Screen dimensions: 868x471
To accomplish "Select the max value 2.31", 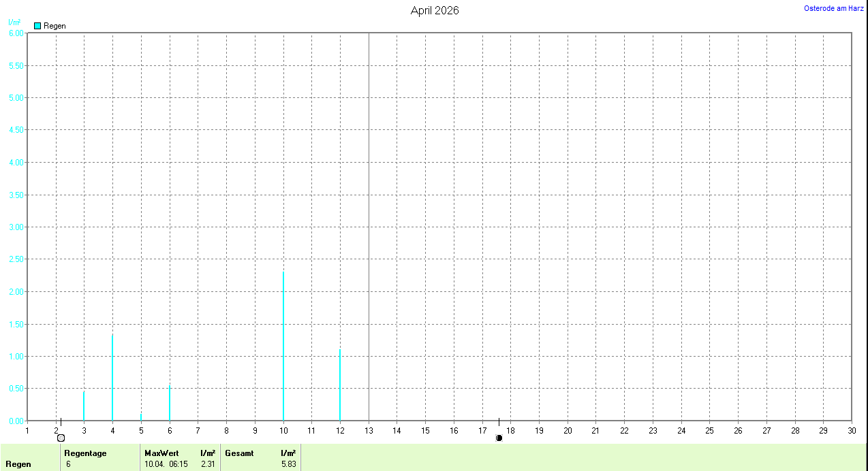I will (208, 464).
